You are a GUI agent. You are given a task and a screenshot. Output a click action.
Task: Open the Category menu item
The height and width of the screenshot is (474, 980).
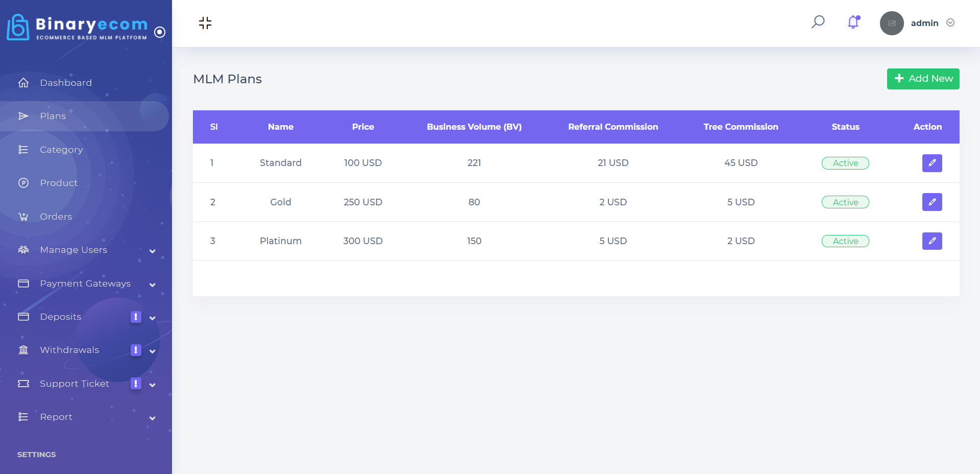click(x=61, y=150)
